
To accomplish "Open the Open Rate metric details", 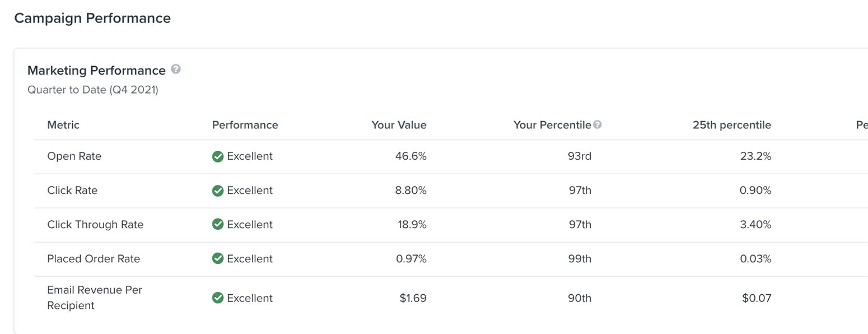I will [74, 156].
